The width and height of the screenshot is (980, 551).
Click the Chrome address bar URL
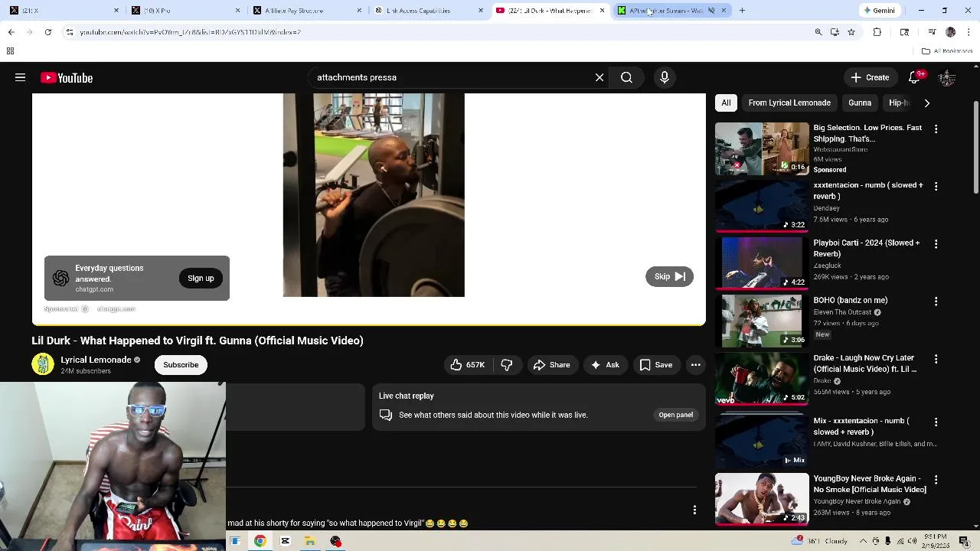(x=190, y=32)
